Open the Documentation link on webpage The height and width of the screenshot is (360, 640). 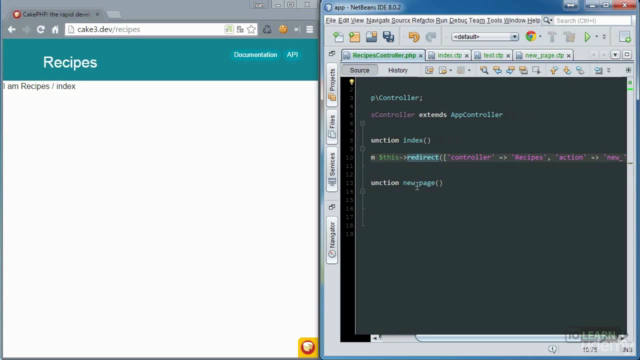[x=255, y=55]
